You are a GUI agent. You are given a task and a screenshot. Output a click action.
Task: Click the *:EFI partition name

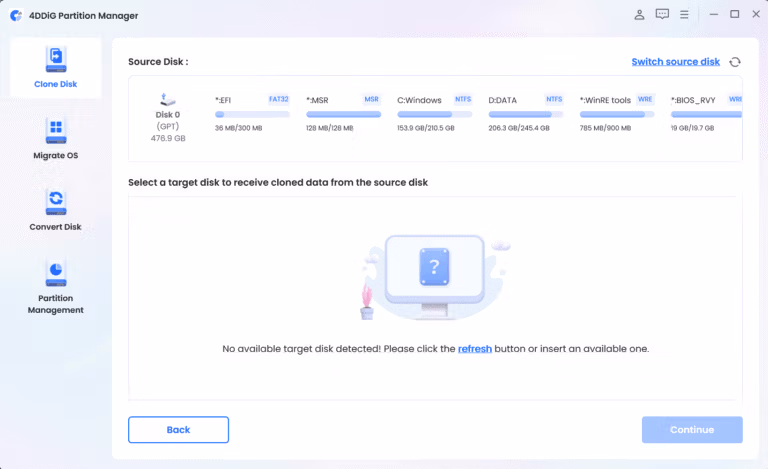(x=223, y=100)
